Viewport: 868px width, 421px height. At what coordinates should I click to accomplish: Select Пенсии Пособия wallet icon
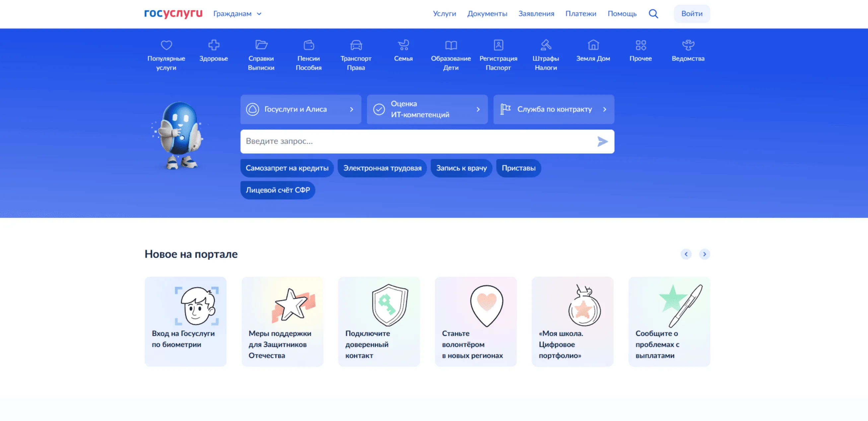(x=309, y=45)
